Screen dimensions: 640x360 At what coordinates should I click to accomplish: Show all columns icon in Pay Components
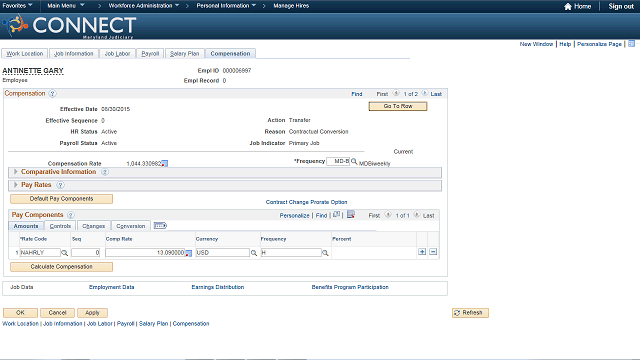160,226
